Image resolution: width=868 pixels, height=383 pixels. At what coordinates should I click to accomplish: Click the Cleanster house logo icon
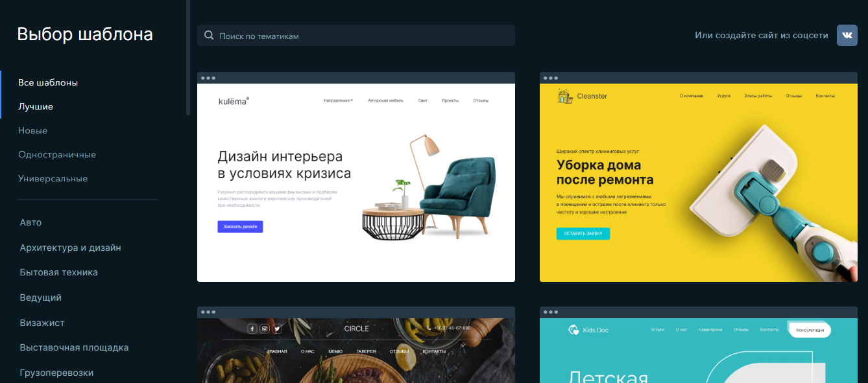click(x=565, y=96)
